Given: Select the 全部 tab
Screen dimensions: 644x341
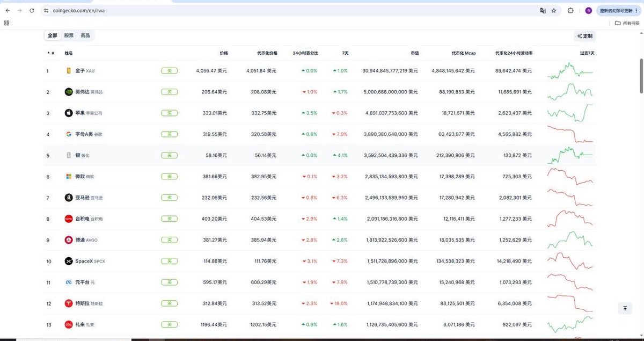Looking at the screenshot, I should point(52,35).
